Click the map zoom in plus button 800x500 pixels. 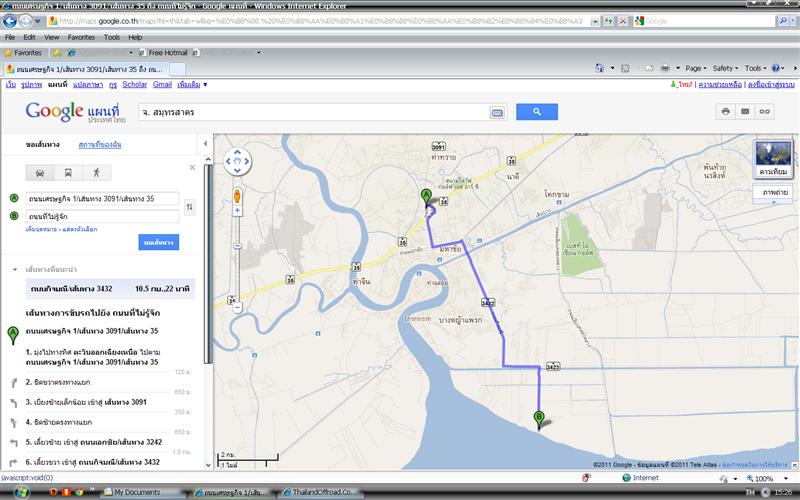(237, 217)
